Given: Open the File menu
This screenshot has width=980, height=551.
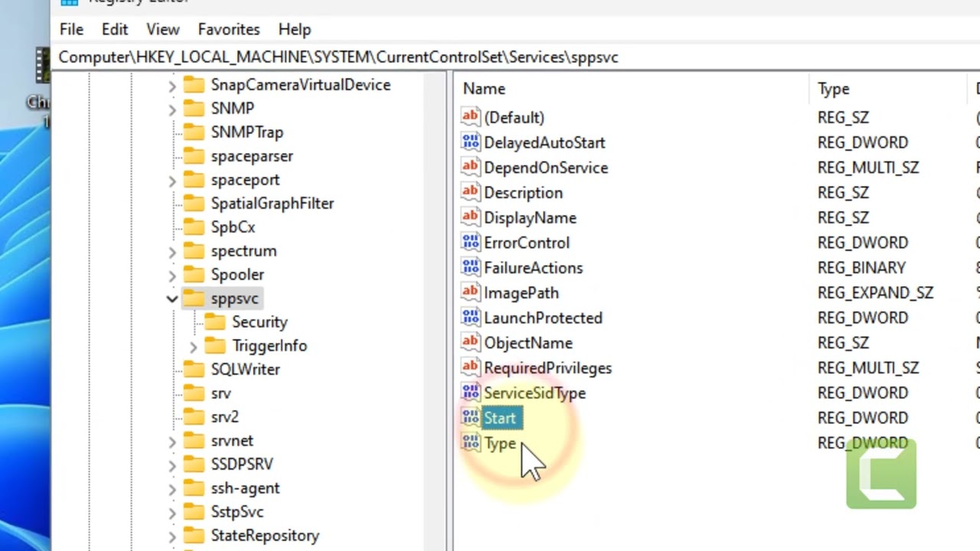Looking at the screenshot, I should tap(71, 29).
